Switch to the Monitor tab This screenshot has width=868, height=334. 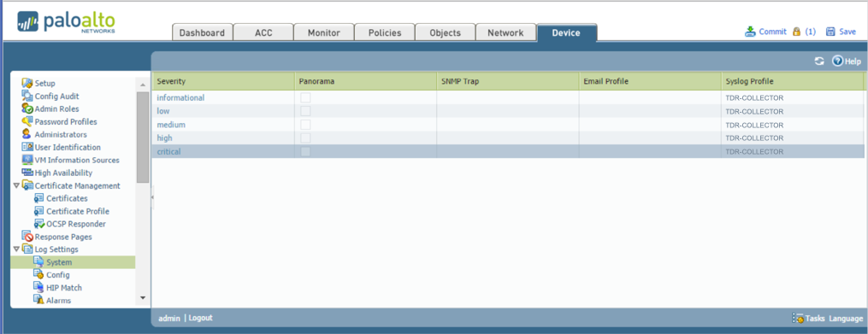pyautogui.click(x=323, y=32)
